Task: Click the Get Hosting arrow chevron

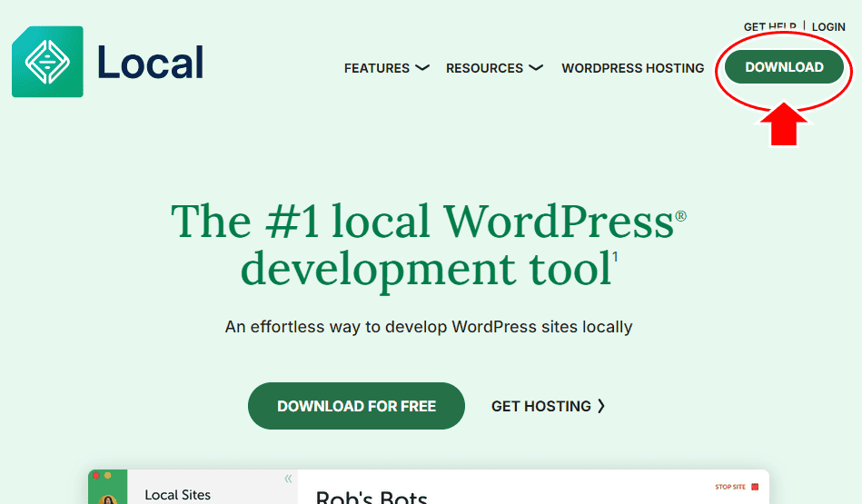Action: (601, 406)
